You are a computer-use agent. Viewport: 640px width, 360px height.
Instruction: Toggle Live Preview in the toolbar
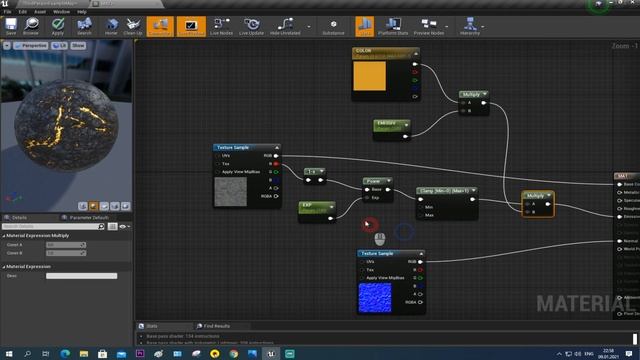pos(191,27)
